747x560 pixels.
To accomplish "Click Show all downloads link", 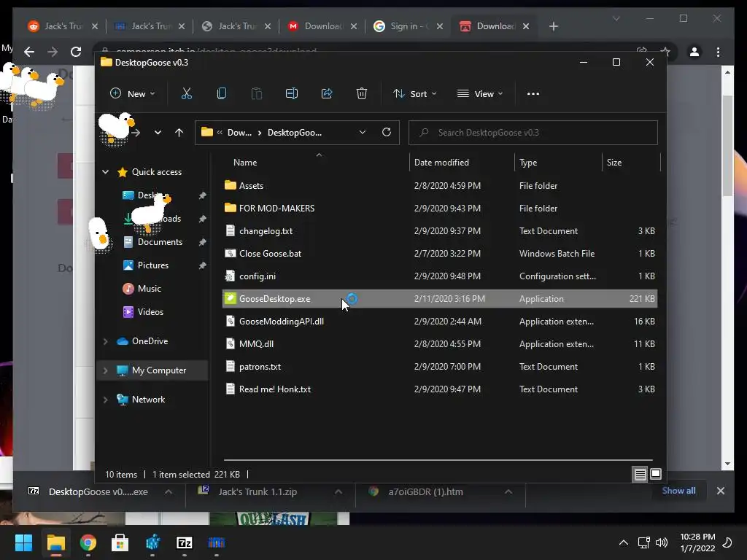I will point(678,491).
